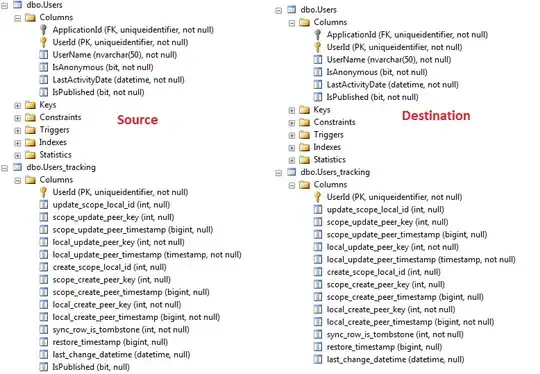Collapse Columns folder under Source dbo.Users
This screenshot has width=540, height=374.
click(18, 18)
